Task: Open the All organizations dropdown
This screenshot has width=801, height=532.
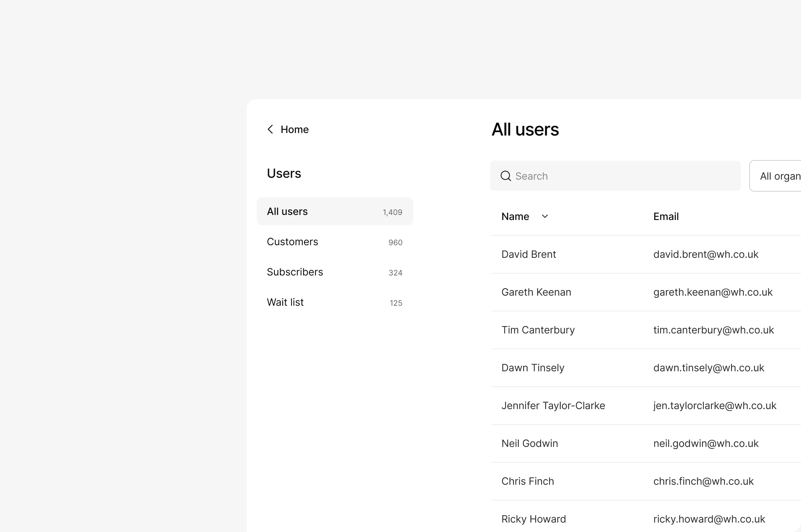Action: [781, 176]
